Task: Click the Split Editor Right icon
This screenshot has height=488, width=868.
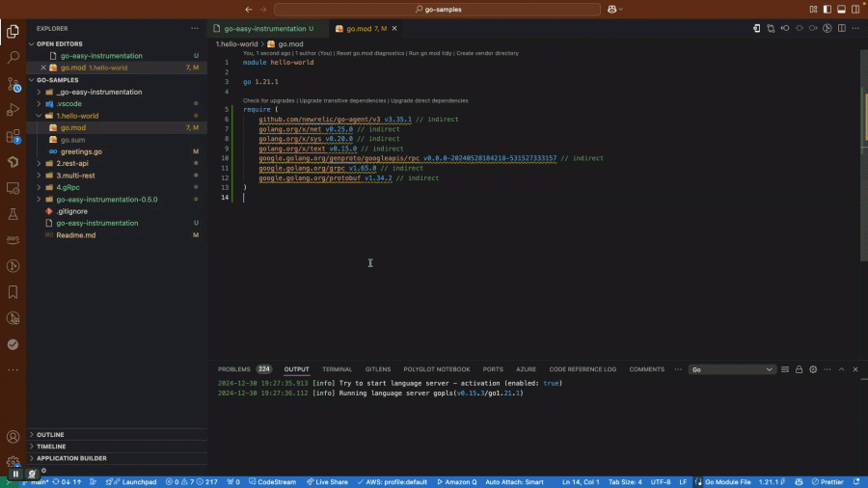Action: click(x=841, y=29)
